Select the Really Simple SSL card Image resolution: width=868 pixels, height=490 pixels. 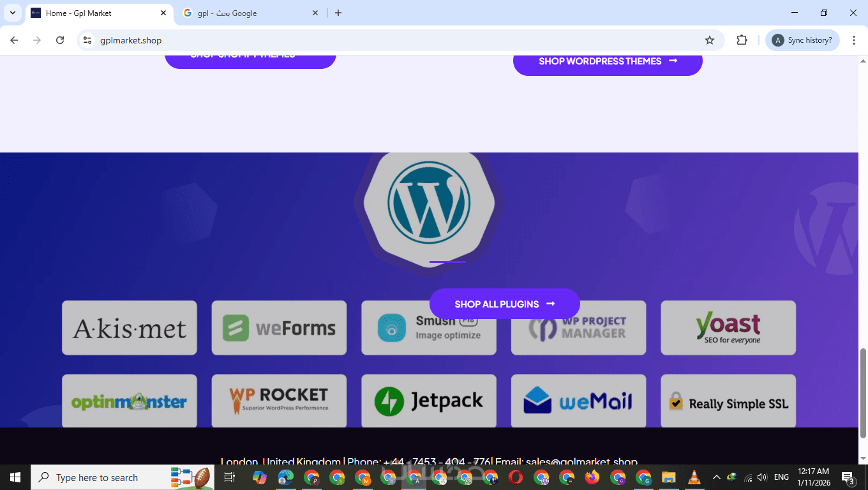click(x=728, y=401)
